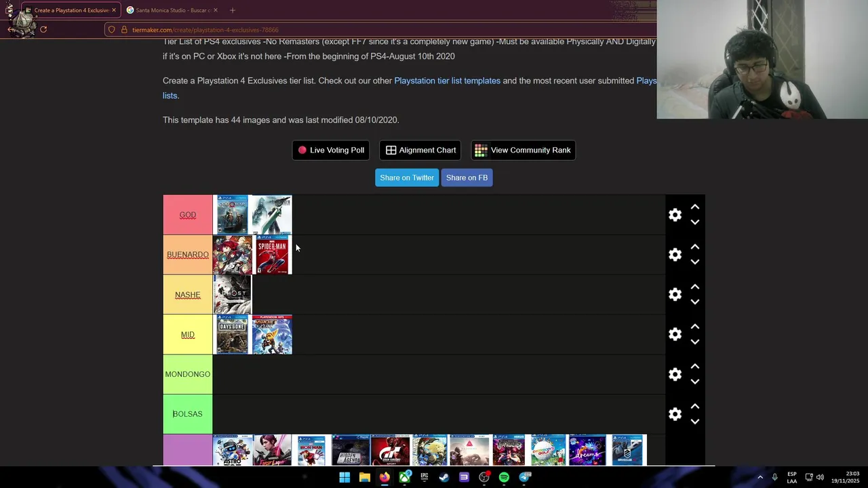Click the MID tier label

coord(188,335)
